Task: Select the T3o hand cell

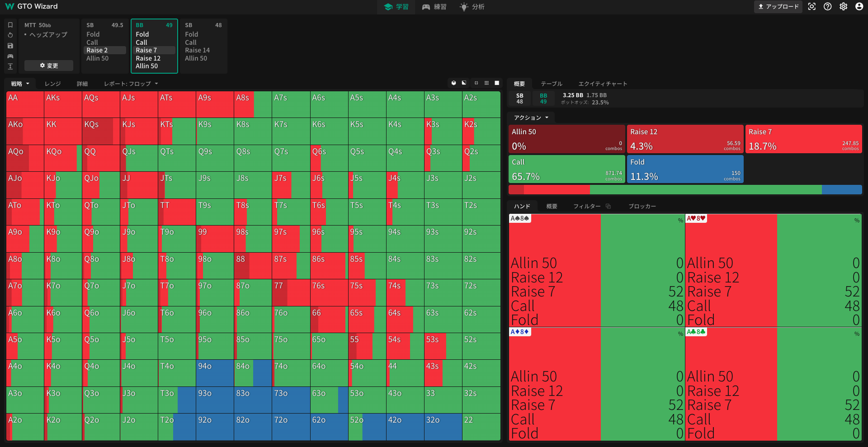Action: pyautogui.click(x=177, y=400)
